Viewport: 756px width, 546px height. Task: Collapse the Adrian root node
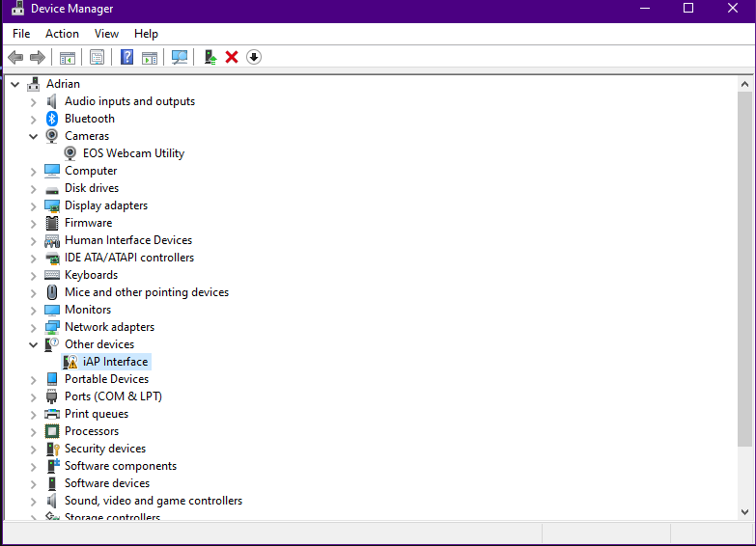15,85
